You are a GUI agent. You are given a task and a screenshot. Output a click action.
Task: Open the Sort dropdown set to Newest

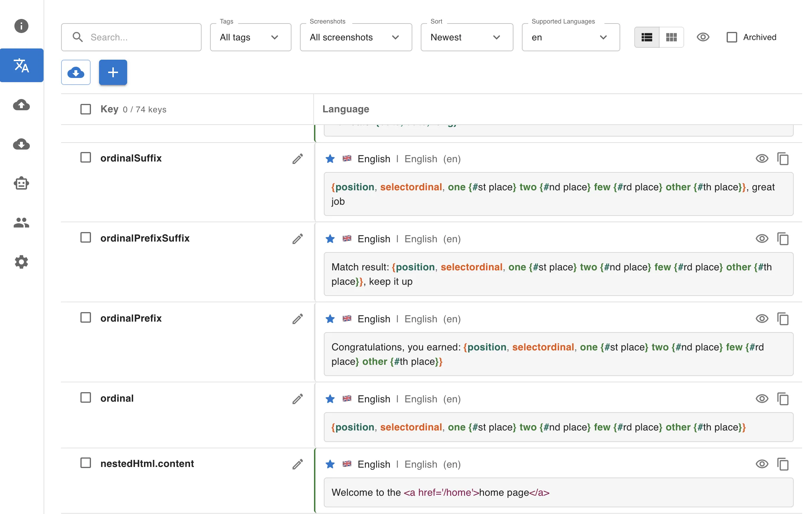point(467,37)
